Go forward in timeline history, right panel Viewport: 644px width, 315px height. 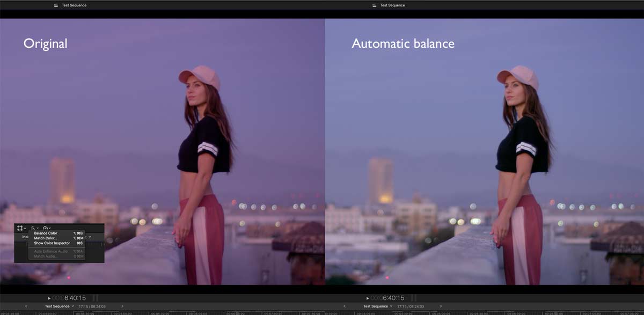(441, 306)
